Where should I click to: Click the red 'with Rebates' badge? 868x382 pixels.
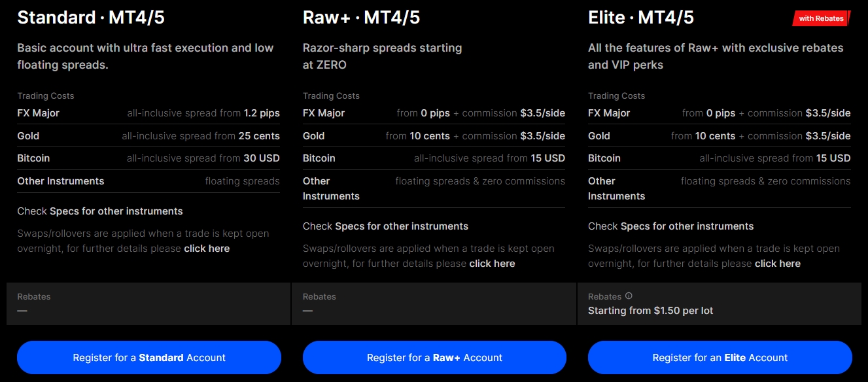[820, 18]
